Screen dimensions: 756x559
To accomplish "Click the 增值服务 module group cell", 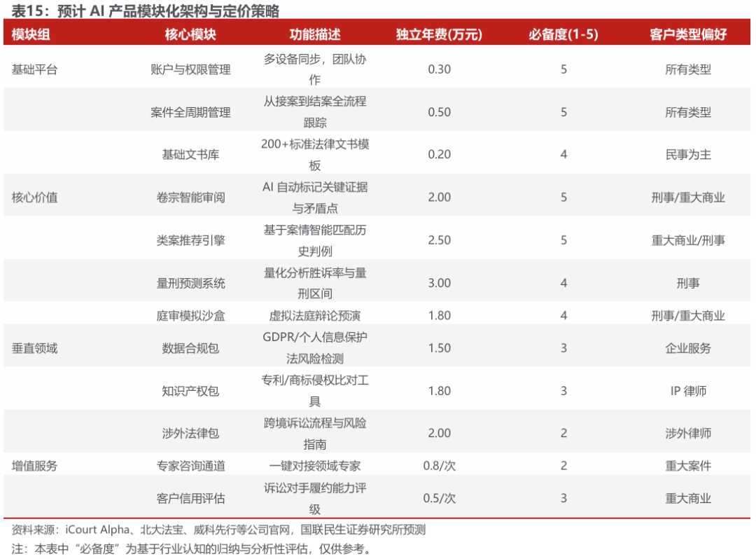I will coord(35,466).
